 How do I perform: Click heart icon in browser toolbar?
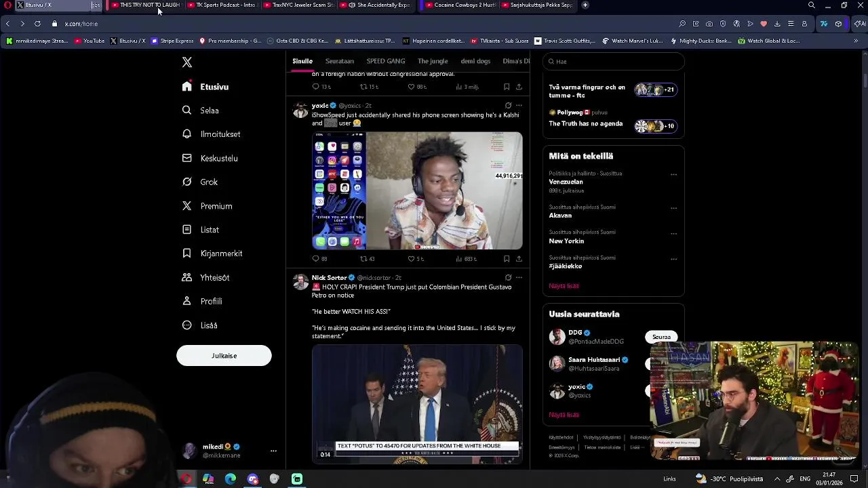click(764, 24)
